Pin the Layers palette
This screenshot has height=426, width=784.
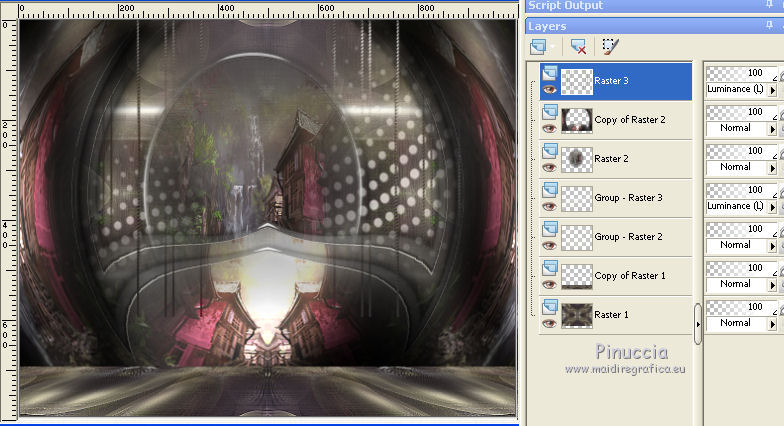pyautogui.click(x=769, y=25)
